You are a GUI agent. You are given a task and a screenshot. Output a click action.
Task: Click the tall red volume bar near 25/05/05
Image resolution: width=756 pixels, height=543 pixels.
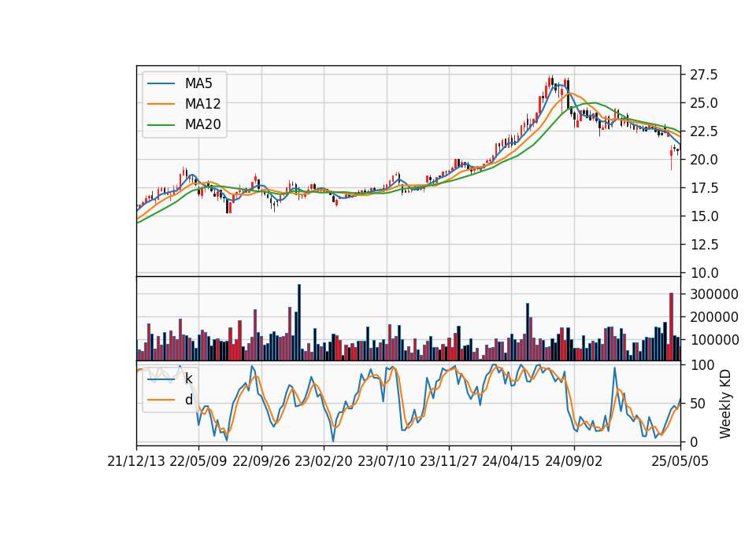671,327
